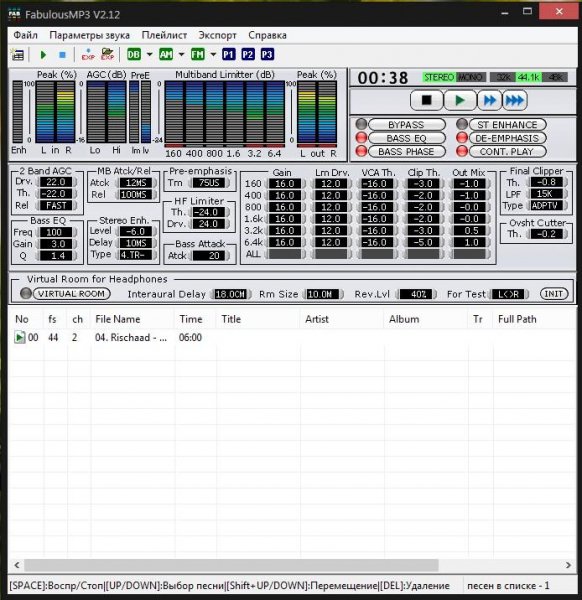Screen dimensions: 582x600
Task: Click the playlist scroll right arrow
Action: tap(568, 565)
